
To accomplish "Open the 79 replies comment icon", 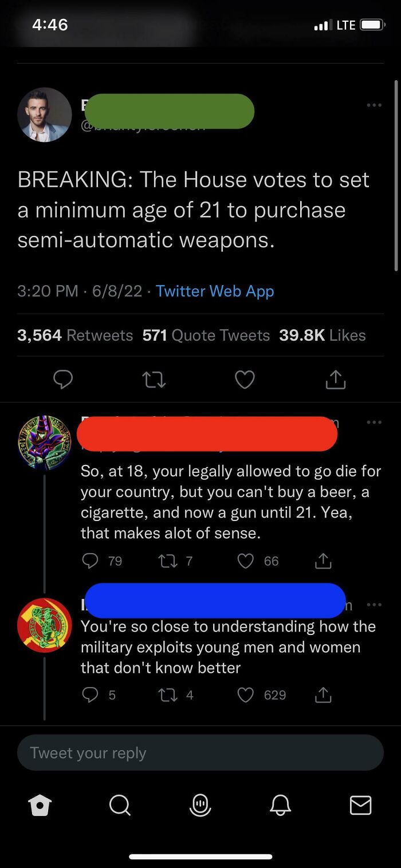I will click(90, 561).
